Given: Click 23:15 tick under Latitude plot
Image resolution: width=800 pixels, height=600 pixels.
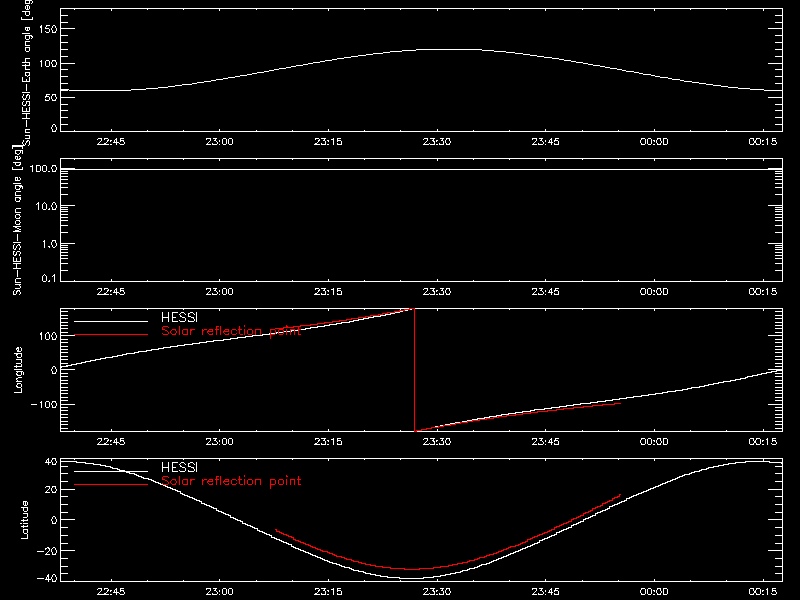Looking at the screenshot, I should click(328, 592).
